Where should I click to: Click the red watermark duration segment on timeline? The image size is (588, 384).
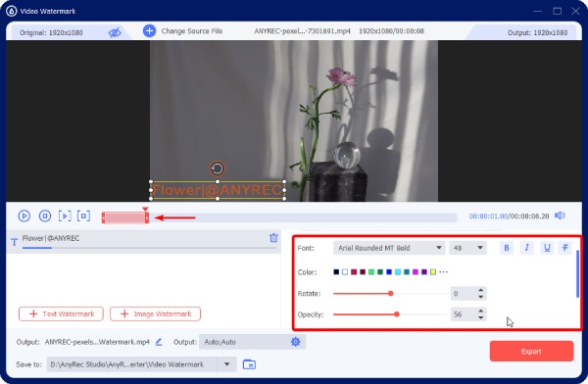[124, 217]
